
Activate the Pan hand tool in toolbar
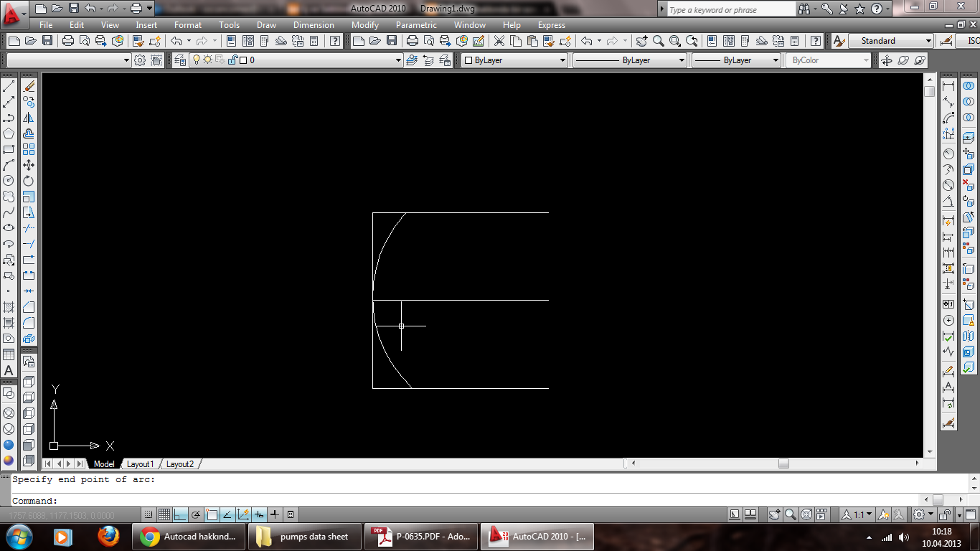[641, 41]
